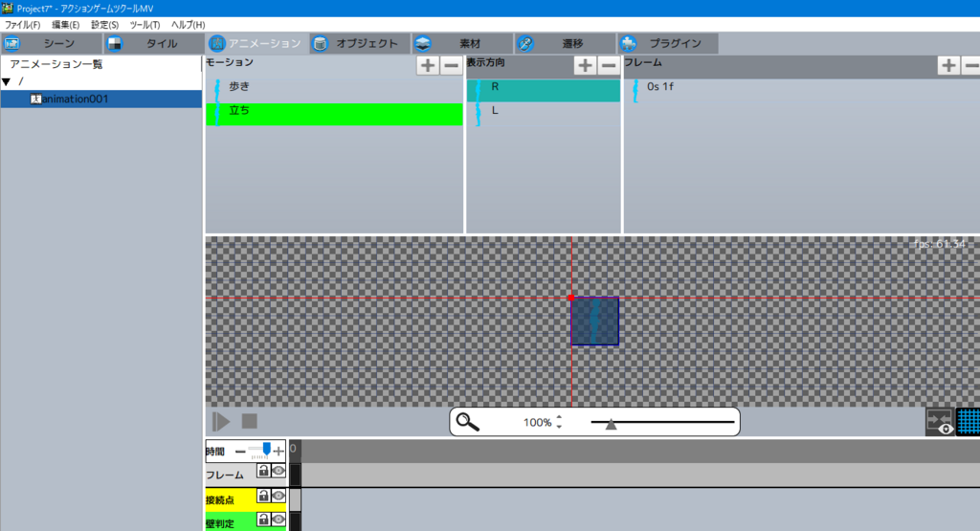Open the ツール(T) menu
The image size is (980, 531).
pyautogui.click(x=145, y=25)
